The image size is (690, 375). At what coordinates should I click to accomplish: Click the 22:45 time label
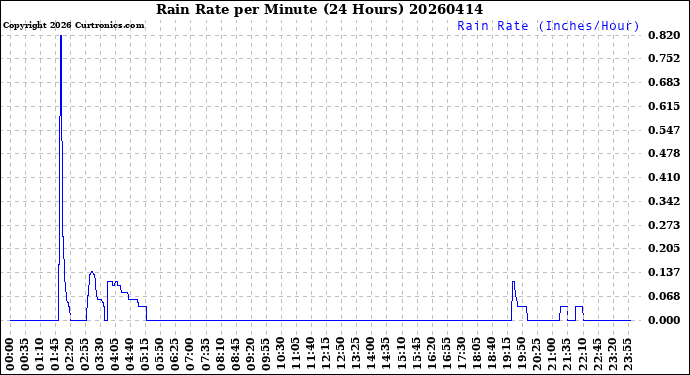pos(597,355)
